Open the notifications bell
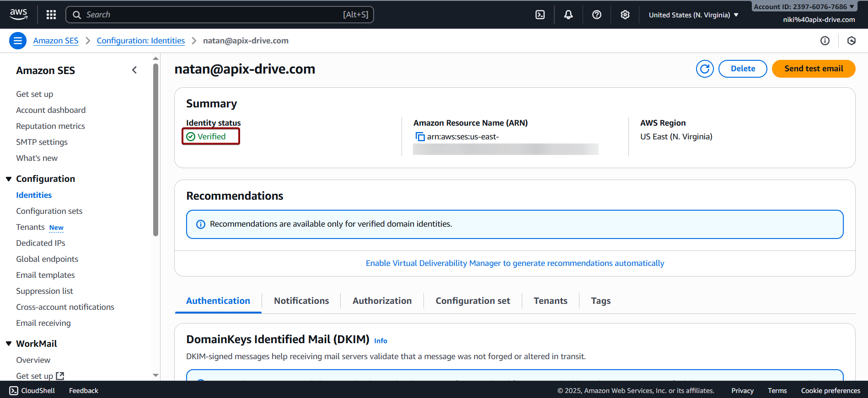 pos(568,15)
